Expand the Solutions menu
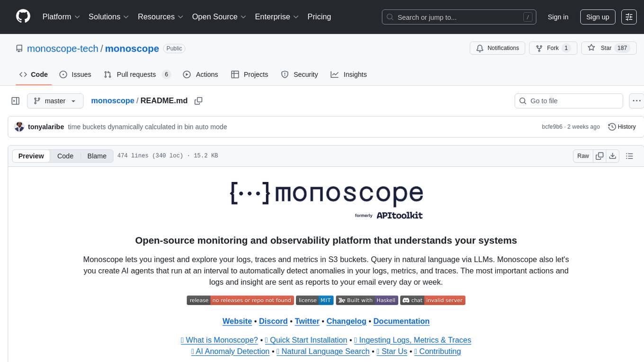 click(109, 17)
